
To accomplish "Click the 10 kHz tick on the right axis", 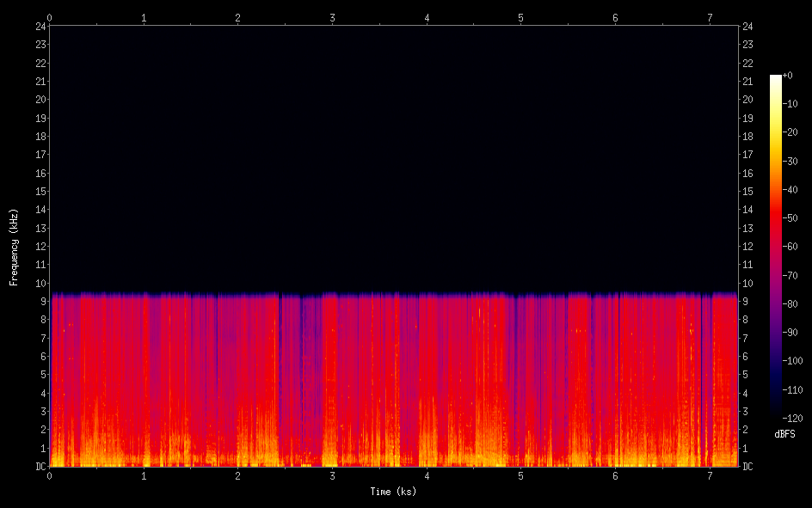I will (x=747, y=284).
